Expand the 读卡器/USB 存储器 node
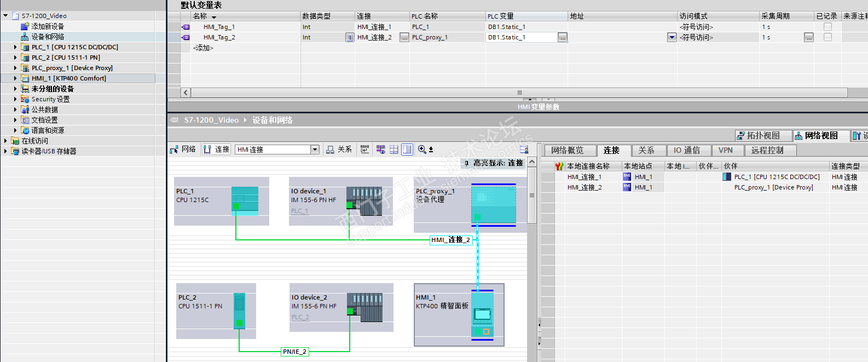 coord(5,151)
